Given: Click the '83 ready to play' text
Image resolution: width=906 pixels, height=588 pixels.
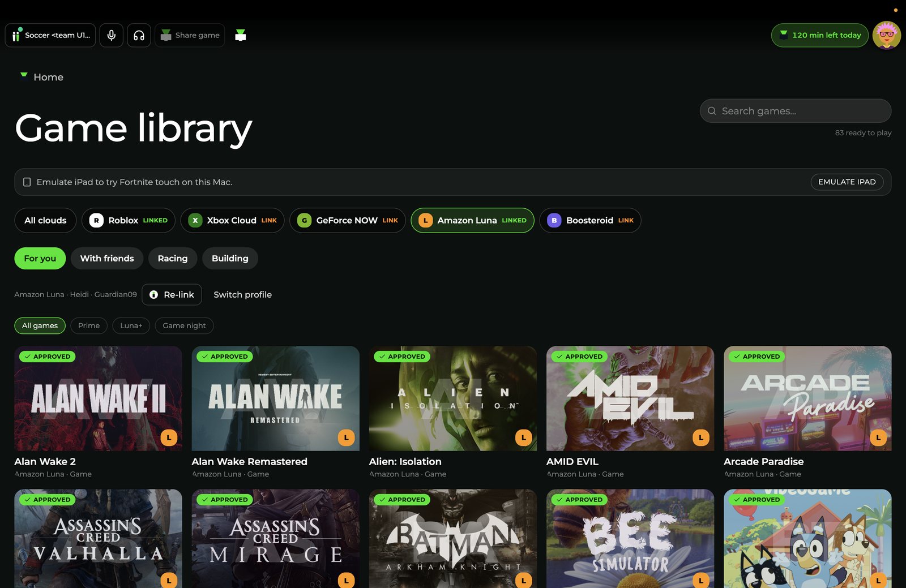Looking at the screenshot, I should 863,133.
